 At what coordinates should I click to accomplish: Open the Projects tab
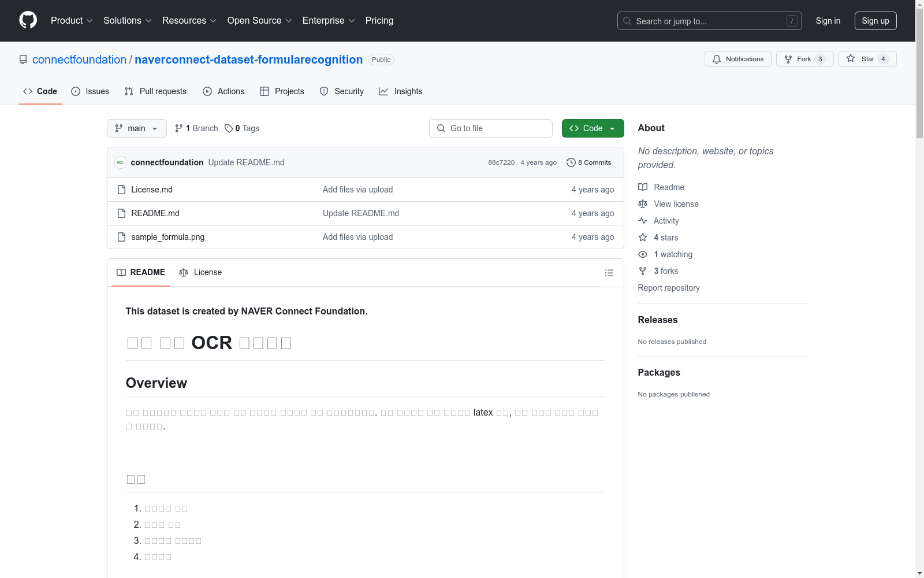point(282,91)
